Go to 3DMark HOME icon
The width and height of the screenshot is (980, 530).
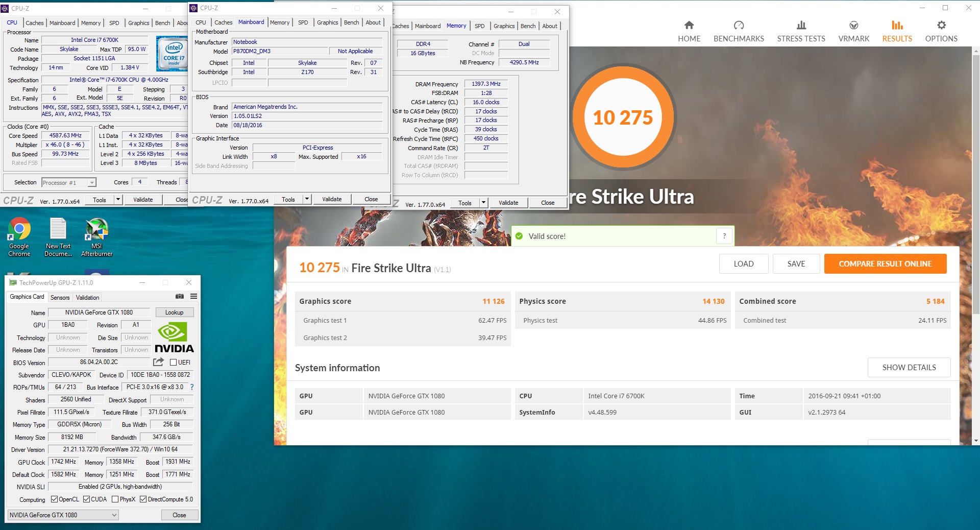click(689, 25)
